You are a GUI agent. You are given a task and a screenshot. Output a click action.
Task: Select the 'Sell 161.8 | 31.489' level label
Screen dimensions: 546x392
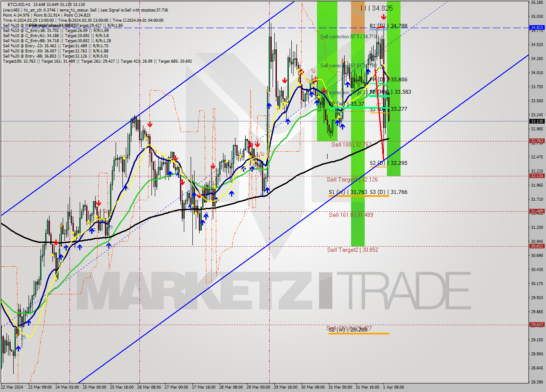[x=351, y=215]
